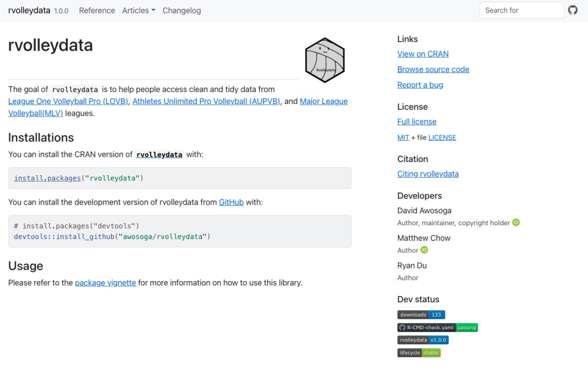Follow the View on CRAN link
Screen dimensions: 588x373
pos(423,54)
